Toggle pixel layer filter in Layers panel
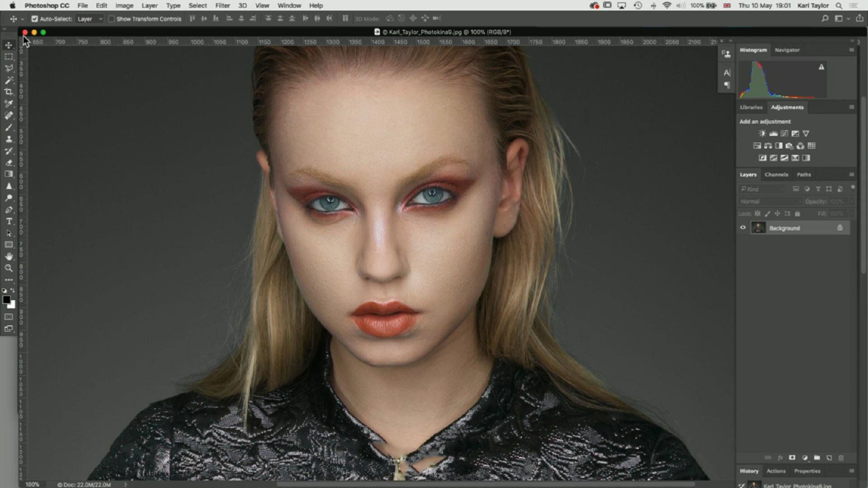Screen dimensions: 868x488 click(796, 189)
